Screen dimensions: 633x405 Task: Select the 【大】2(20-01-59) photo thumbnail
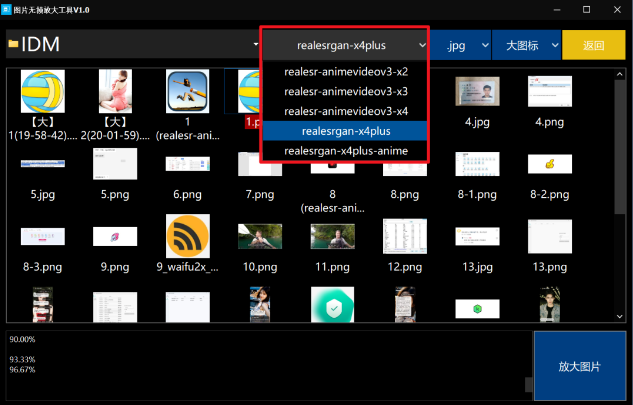click(115, 91)
